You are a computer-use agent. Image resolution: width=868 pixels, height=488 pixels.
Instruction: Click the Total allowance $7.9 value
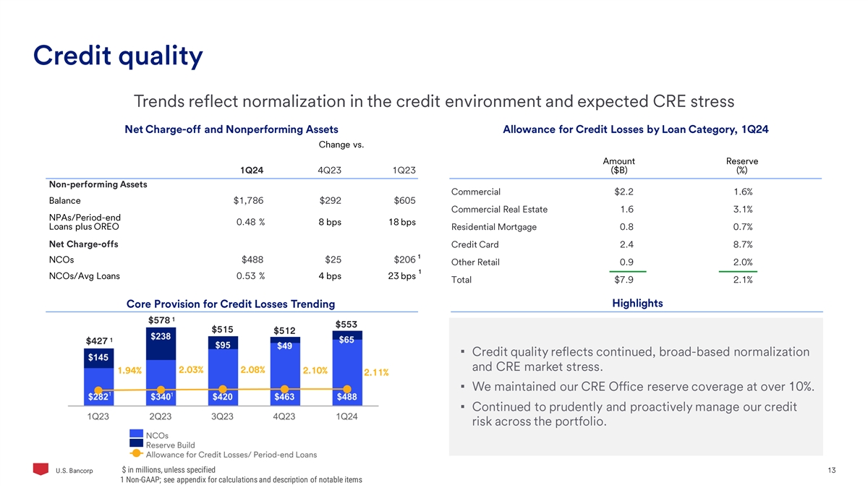pos(625,280)
